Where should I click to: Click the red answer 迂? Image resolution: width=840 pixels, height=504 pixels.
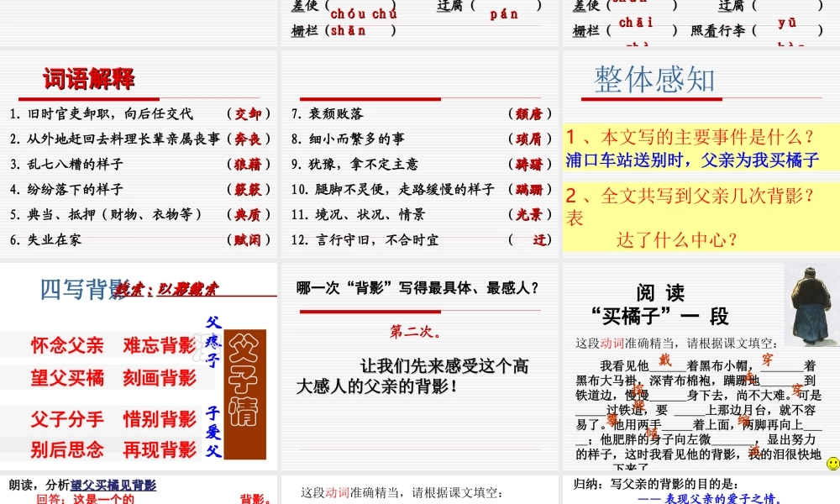coord(539,239)
